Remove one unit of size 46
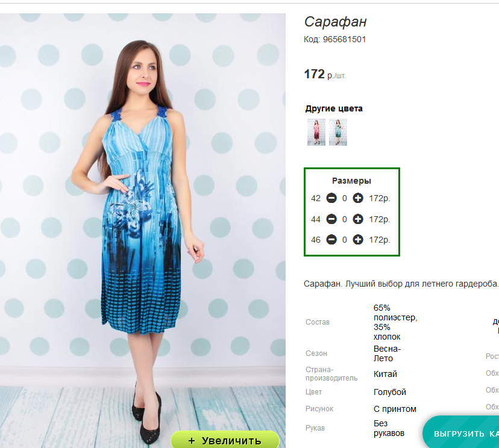This screenshot has width=499, height=448. click(x=331, y=240)
